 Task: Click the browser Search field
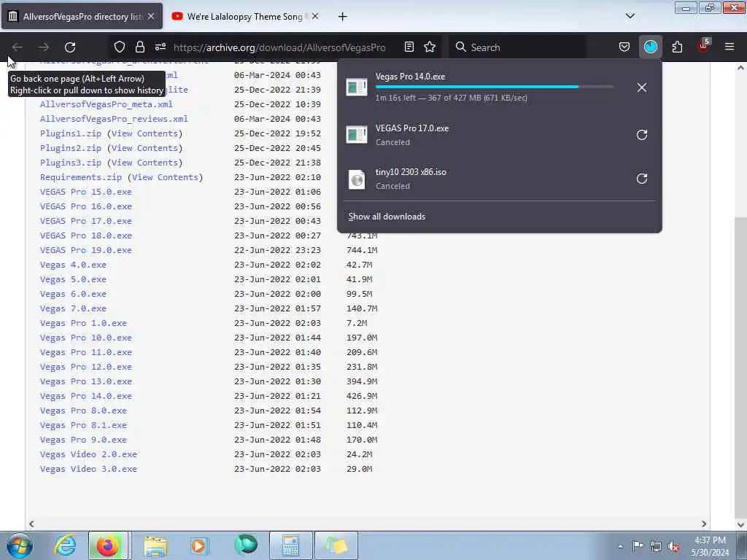pyautogui.click(x=517, y=47)
